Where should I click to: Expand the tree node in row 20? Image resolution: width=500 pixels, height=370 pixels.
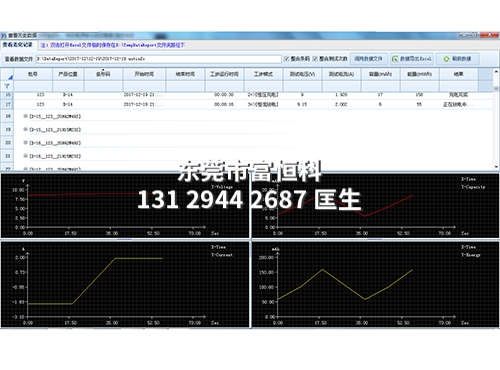pos(25,143)
